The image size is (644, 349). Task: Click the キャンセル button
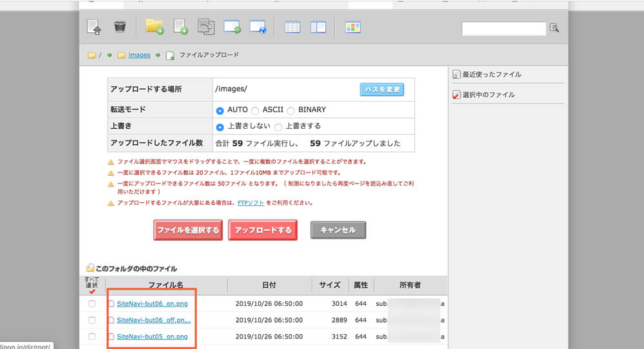pos(338,230)
